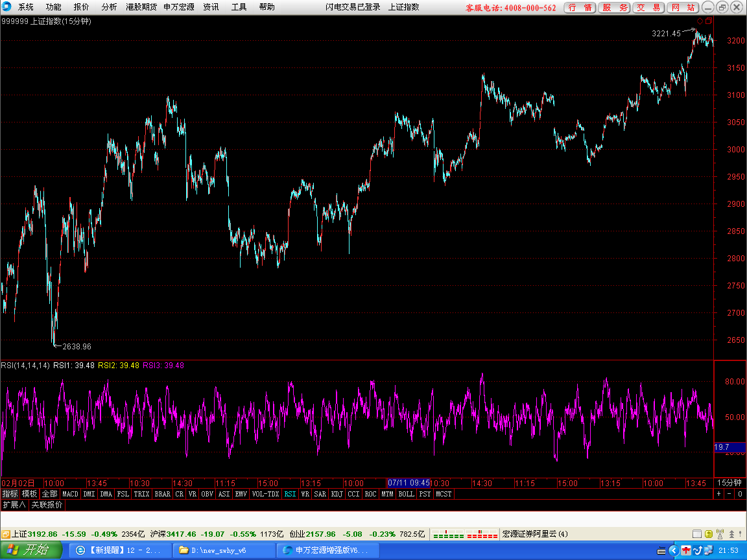747x560 pixels.
Task: Click the 宏源证券阿里云 (4) server label
Action: tap(535, 534)
